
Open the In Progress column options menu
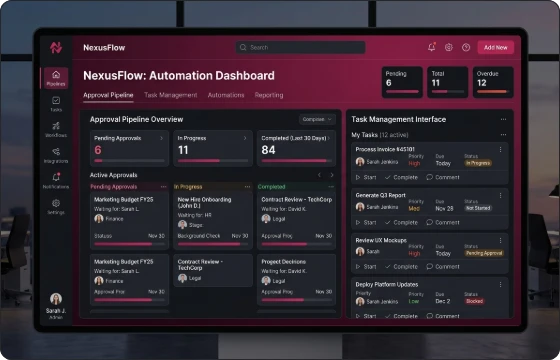pyautogui.click(x=248, y=187)
